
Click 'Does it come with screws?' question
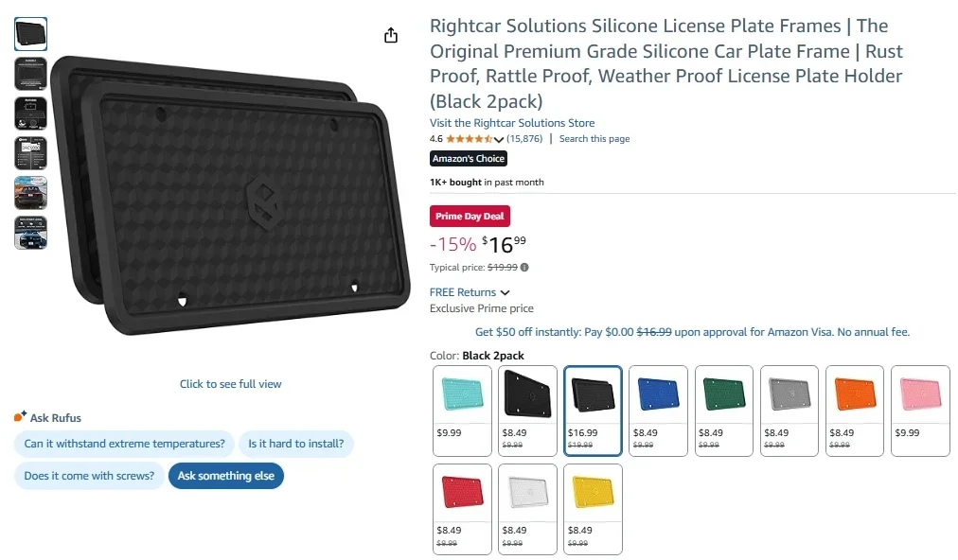coord(87,476)
